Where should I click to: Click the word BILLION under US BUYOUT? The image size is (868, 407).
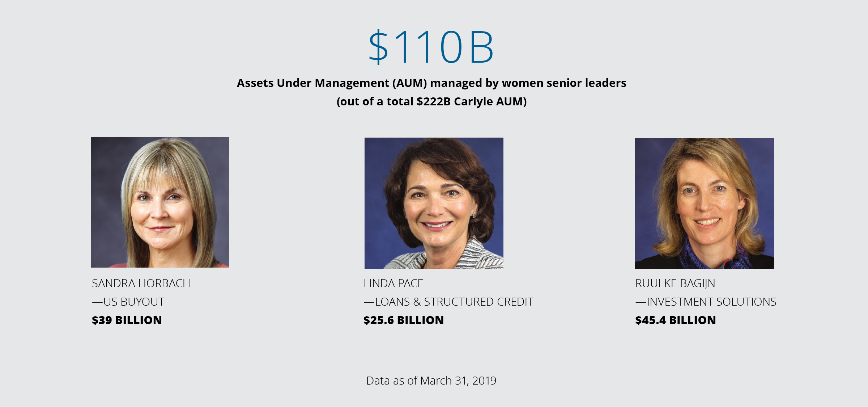(139, 320)
